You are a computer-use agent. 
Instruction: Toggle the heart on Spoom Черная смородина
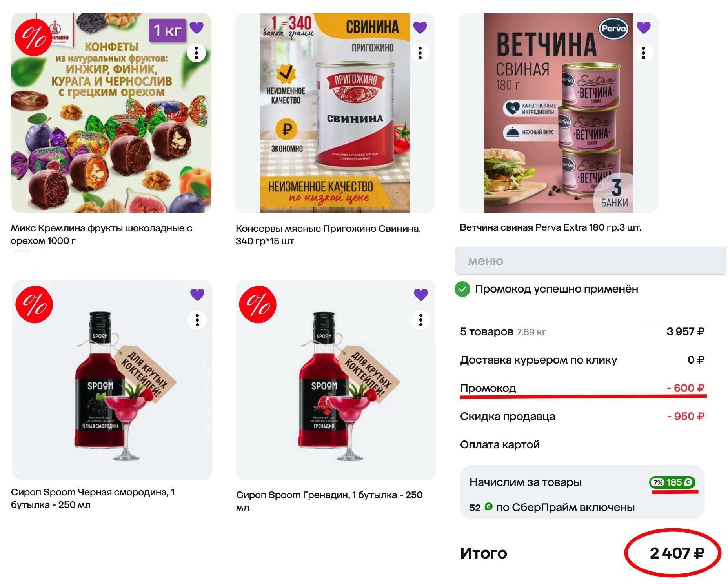pos(197,294)
